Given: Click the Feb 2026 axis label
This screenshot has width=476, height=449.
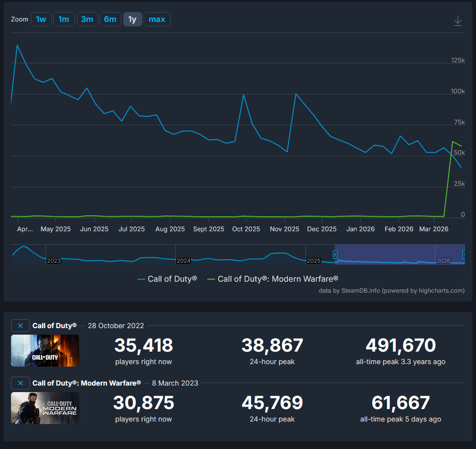Looking at the screenshot, I should 399,229.
